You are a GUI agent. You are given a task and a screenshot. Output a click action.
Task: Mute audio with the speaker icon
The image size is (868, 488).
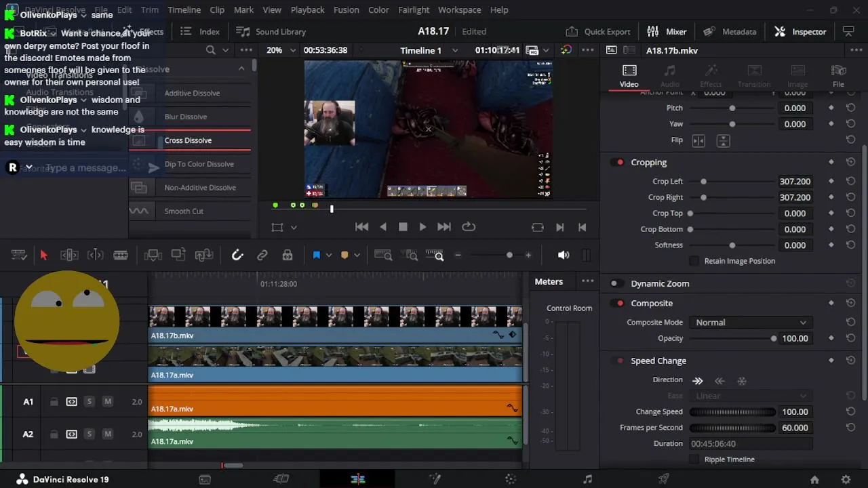pyautogui.click(x=564, y=255)
